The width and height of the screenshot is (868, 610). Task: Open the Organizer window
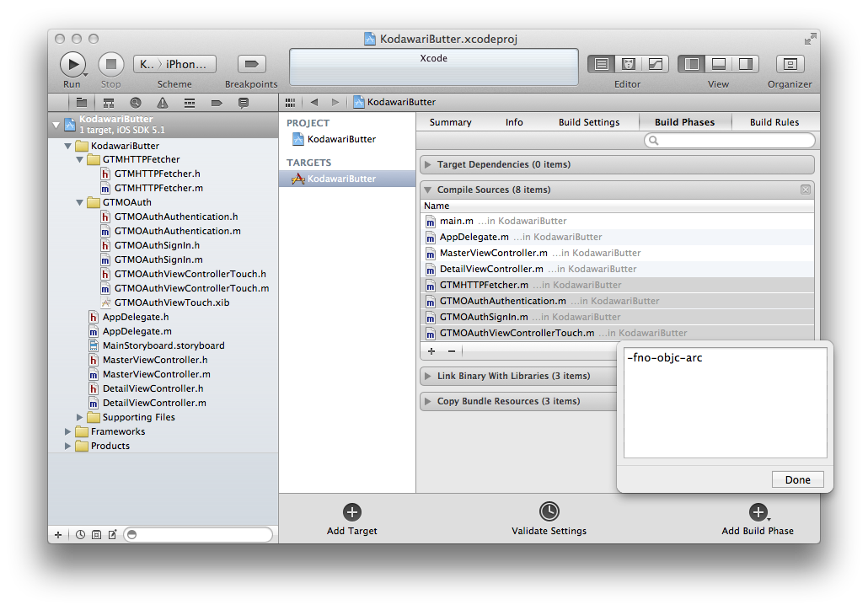(x=790, y=64)
